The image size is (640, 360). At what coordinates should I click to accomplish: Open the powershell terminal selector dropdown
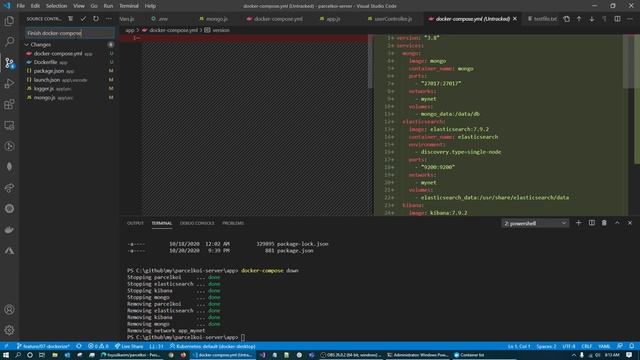(x=535, y=223)
